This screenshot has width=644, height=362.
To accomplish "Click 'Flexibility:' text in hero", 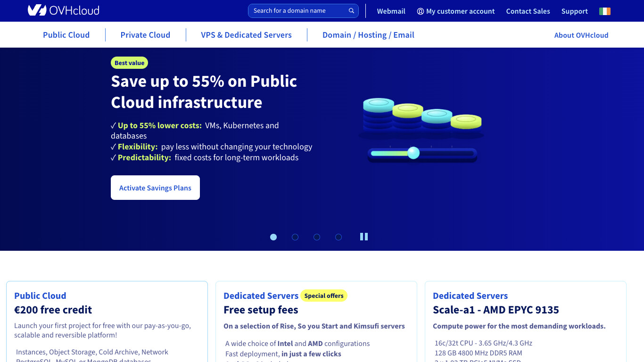I will pyautogui.click(x=138, y=147).
